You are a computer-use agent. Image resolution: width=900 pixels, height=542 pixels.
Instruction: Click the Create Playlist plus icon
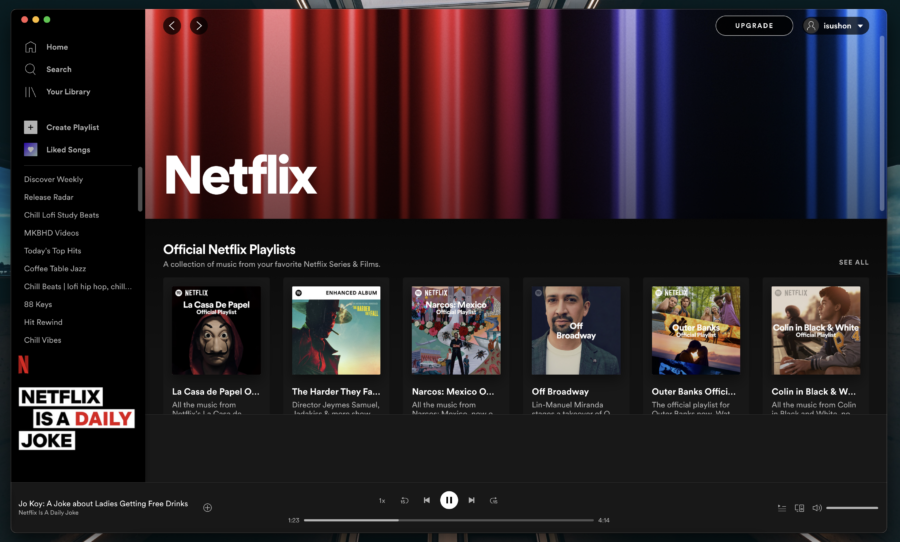[x=30, y=127]
